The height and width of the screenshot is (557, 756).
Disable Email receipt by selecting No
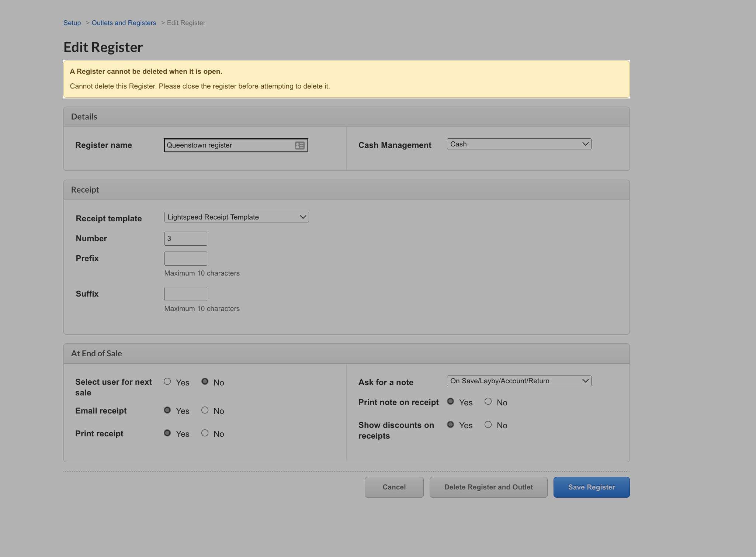[205, 410]
